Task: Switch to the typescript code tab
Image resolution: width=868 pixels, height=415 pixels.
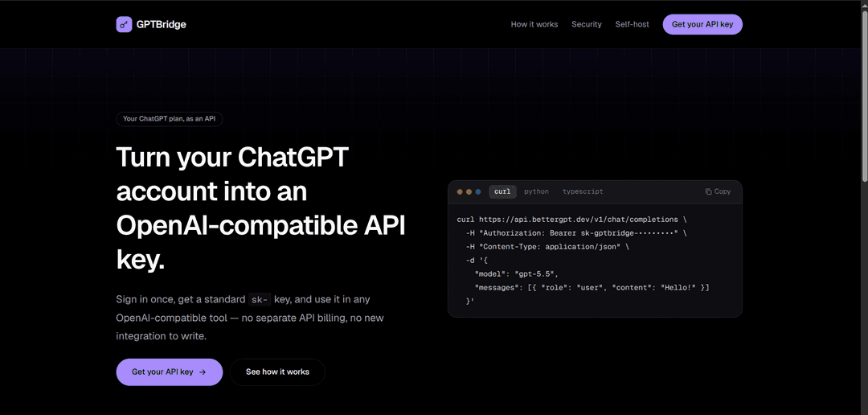Action: pyautogui.click(x=583, y=191)
